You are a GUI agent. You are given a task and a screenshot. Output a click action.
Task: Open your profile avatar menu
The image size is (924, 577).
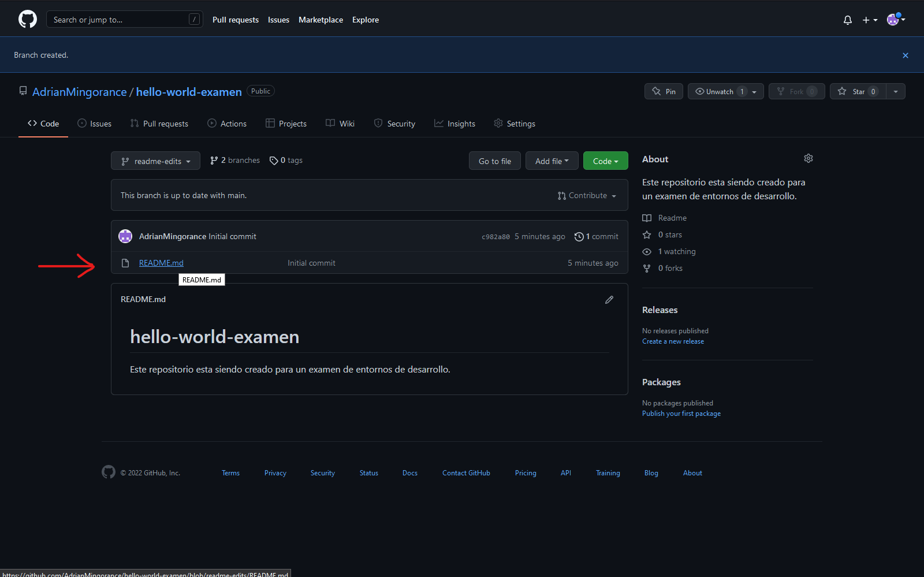[894, 19]
